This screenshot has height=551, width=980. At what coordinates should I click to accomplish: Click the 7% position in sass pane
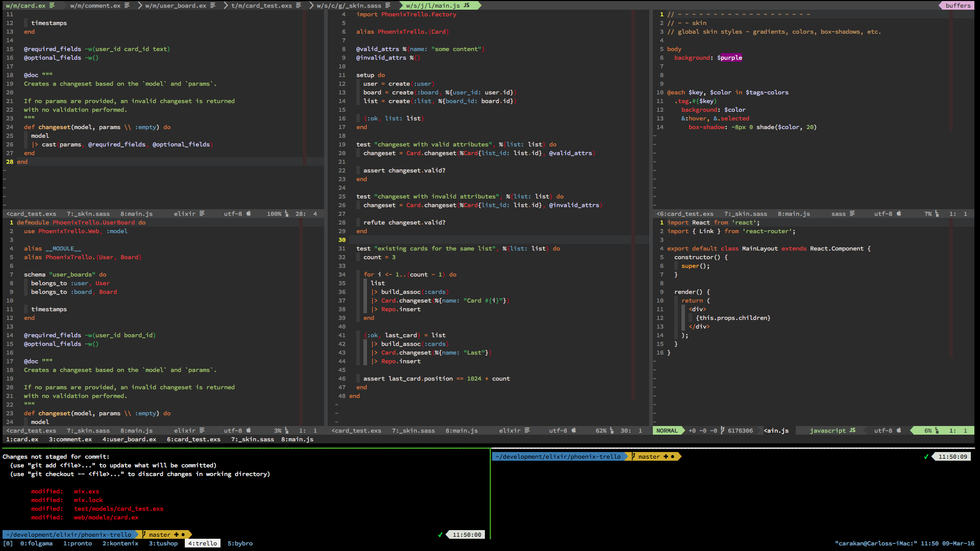point(928,214)
